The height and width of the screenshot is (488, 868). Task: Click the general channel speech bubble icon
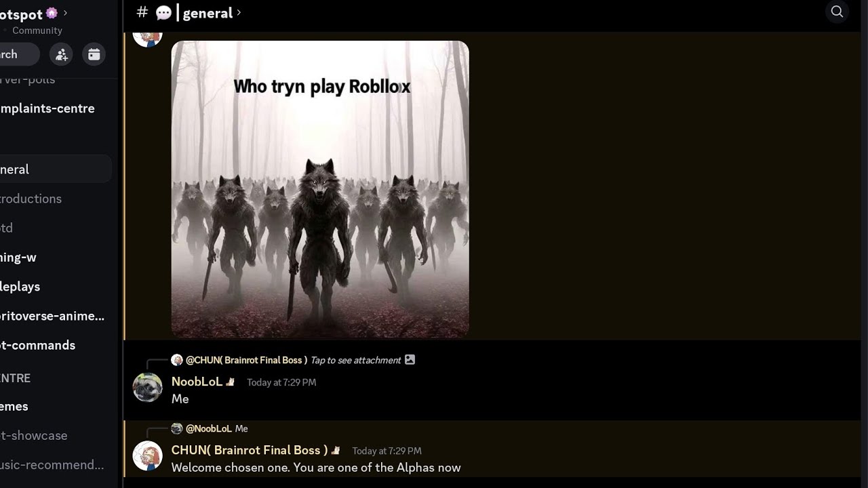coord(163,13)
